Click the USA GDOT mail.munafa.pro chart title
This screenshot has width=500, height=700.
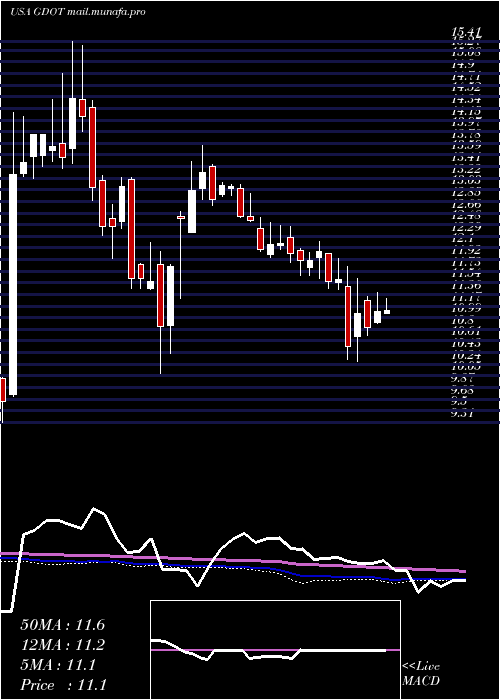pos(78,12)
